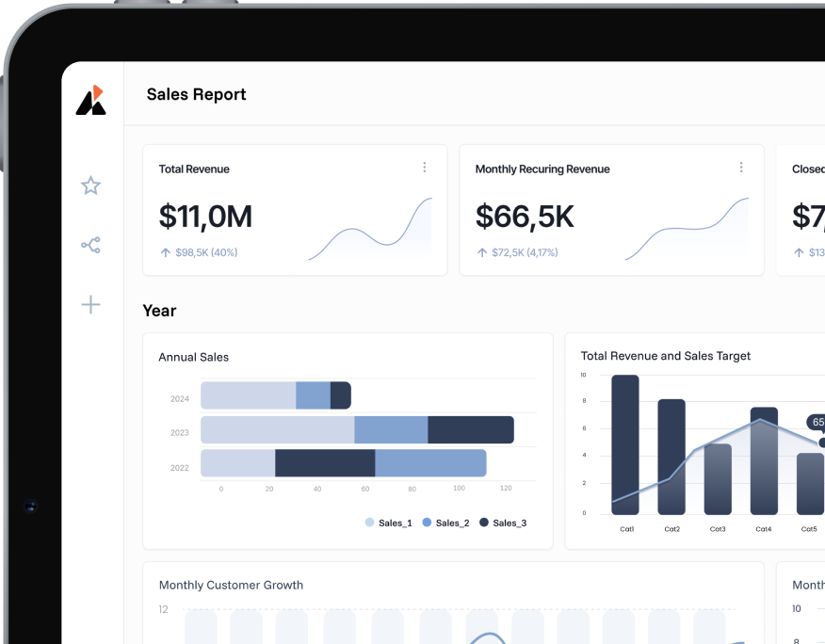Screen dimensions: 825x644
Task: Toggle Sales_3 legend dot
Action: pyautogui.click(x=484, y=523)
